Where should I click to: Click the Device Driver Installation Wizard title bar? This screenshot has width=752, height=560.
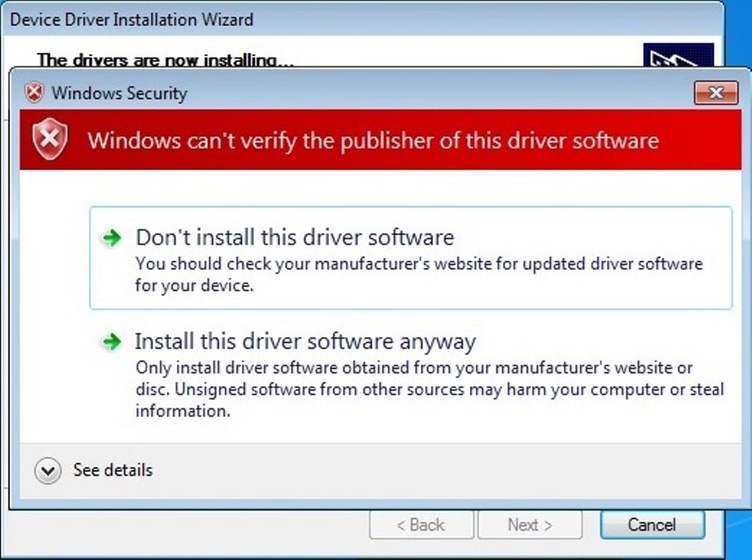coord(363,19)
